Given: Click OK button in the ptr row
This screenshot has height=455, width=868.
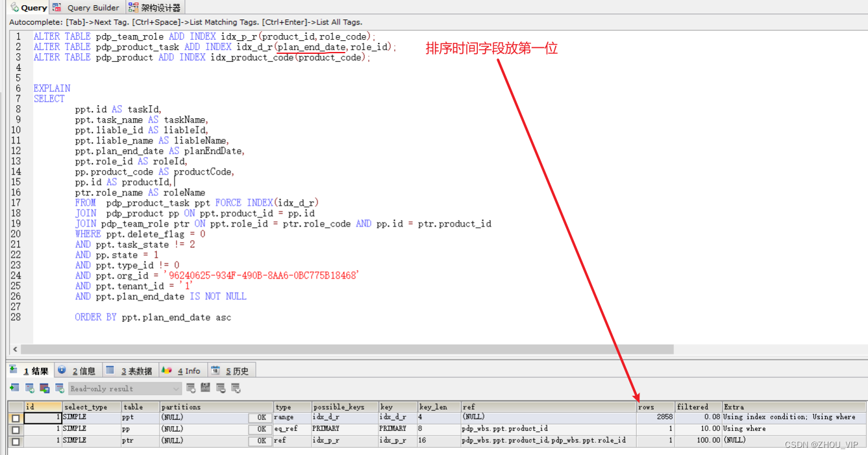Looking at the screenshot, I should pos(260,441).
